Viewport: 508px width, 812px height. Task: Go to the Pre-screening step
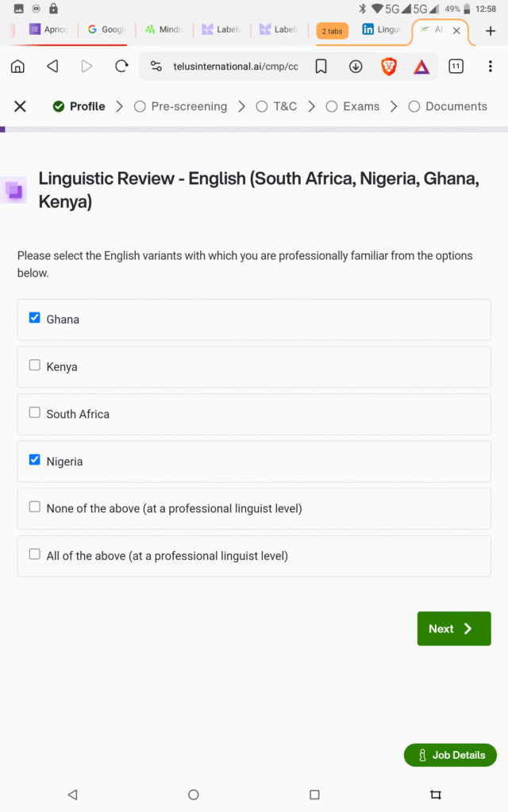181,106
